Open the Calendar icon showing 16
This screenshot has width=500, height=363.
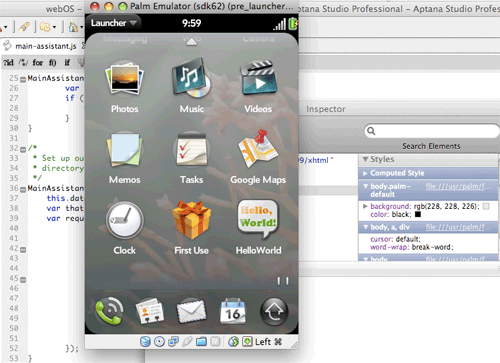click(233, 312)
